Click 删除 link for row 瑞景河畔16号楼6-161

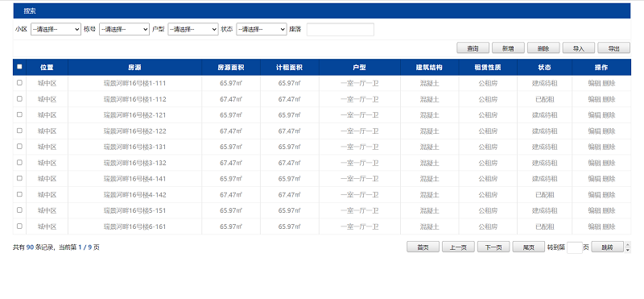click(x=609, y=226)
